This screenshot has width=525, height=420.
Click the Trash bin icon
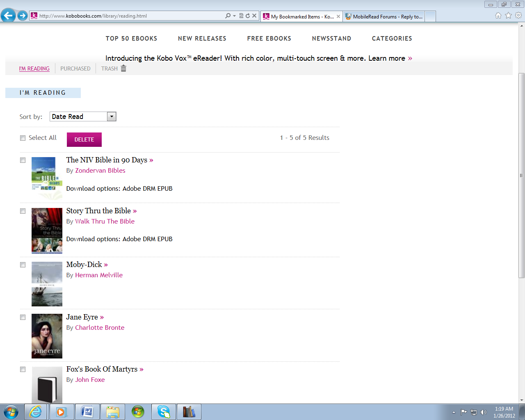tap(123, 68)
